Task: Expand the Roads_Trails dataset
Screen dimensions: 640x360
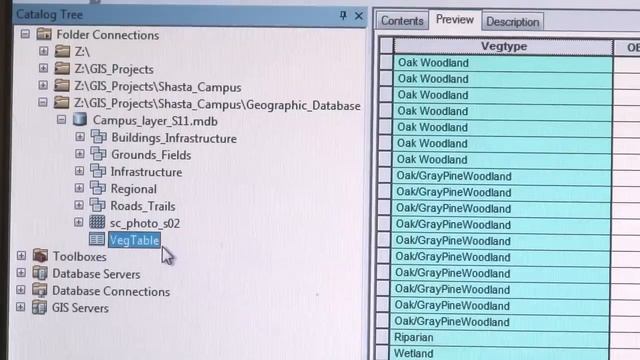Action: tap(79, 205)
